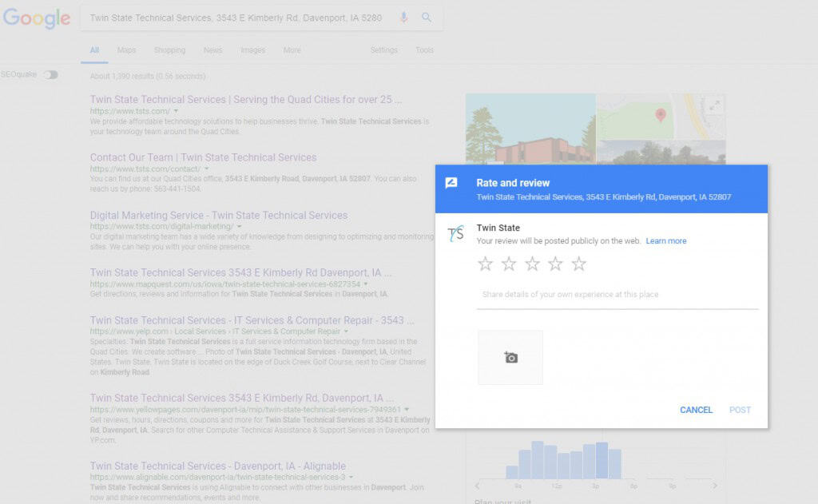Click the popular times bar chart

[x=563, y=459]
